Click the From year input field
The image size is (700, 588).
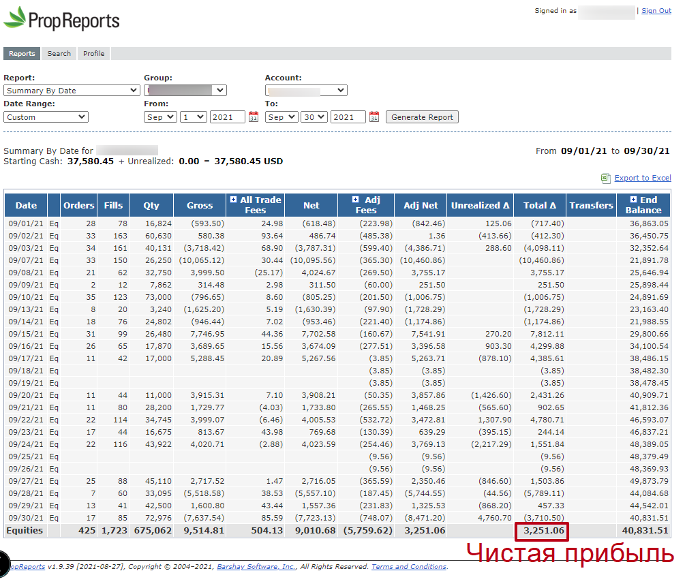(227, 117)
